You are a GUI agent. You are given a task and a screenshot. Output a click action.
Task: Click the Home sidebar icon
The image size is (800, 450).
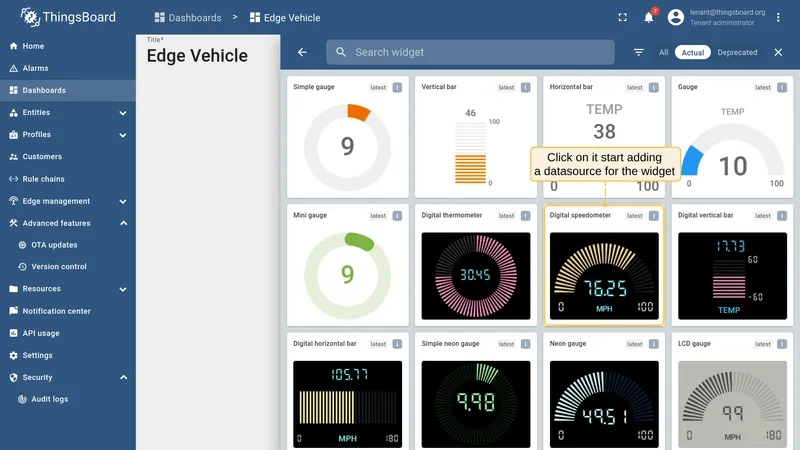(x=13, y=46)
